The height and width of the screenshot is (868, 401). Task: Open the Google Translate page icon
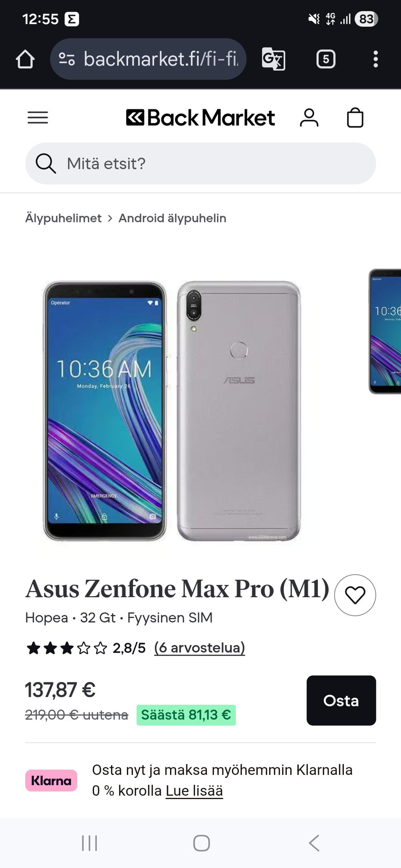pos(274,59)
